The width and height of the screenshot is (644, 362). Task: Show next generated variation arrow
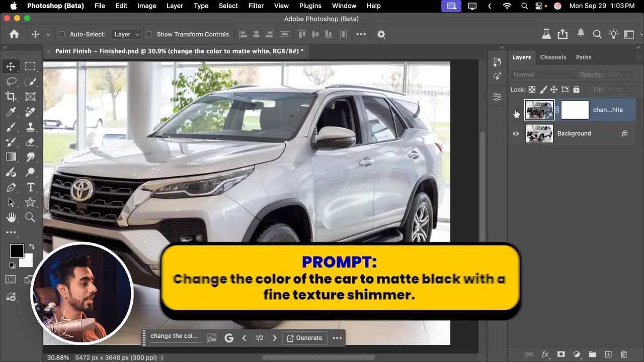(x=275, y=338)
